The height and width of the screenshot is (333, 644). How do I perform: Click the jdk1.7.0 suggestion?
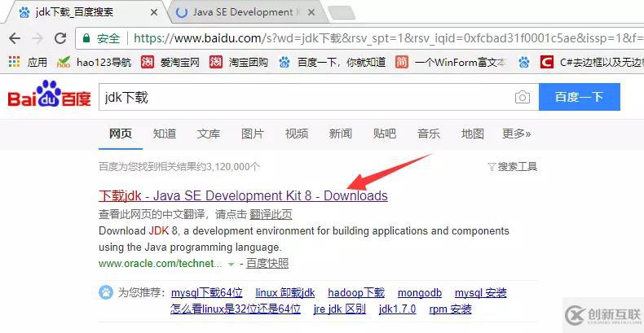pos(397,309)
